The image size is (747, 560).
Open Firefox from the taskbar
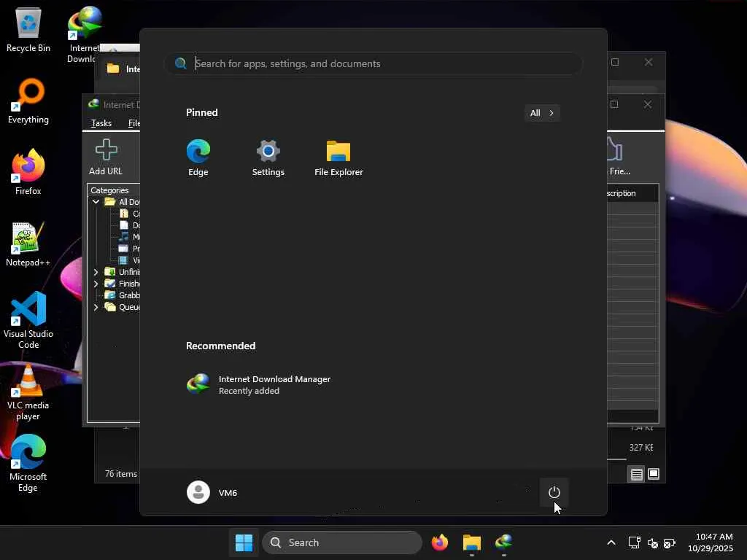(x=440, y=542)
